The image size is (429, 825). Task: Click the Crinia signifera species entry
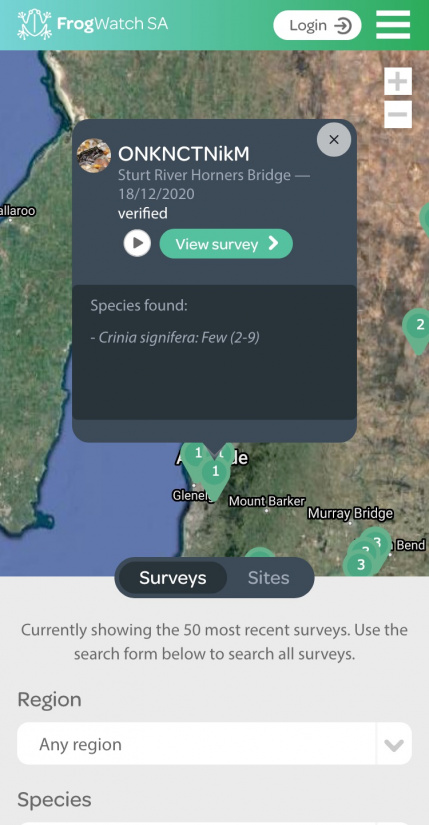(x=175, y=337)
